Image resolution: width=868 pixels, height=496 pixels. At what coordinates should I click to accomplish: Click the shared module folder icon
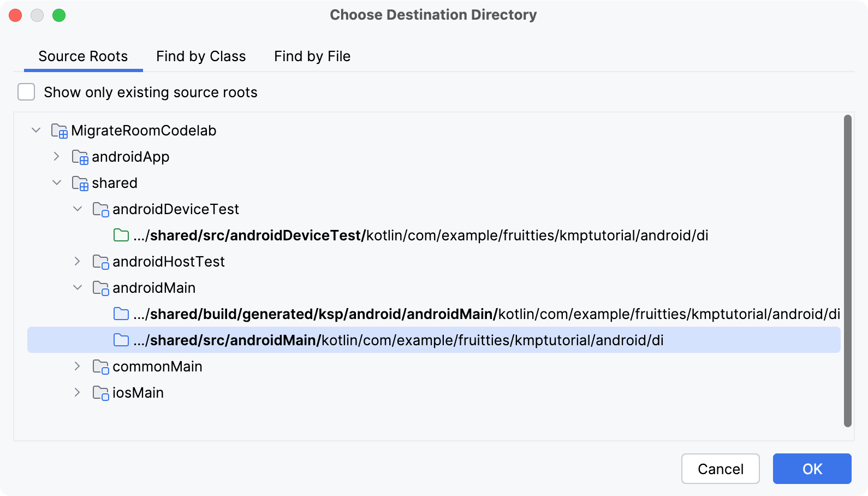(x=80, y=184)
